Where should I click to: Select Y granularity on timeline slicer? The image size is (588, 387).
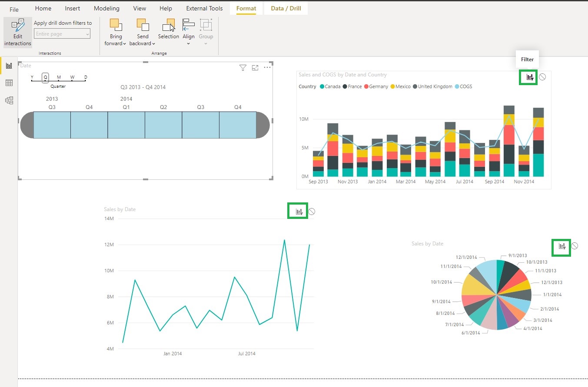click(x=32, y=78)
